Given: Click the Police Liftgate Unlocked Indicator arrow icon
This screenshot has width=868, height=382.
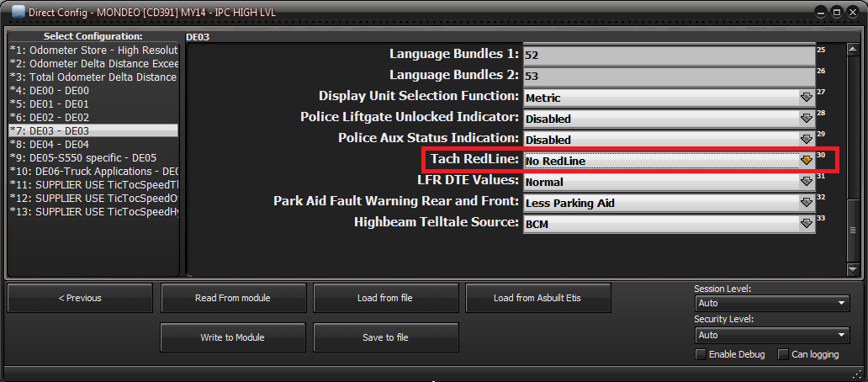Looking at the screenshot, I should (x=806, y=118).
